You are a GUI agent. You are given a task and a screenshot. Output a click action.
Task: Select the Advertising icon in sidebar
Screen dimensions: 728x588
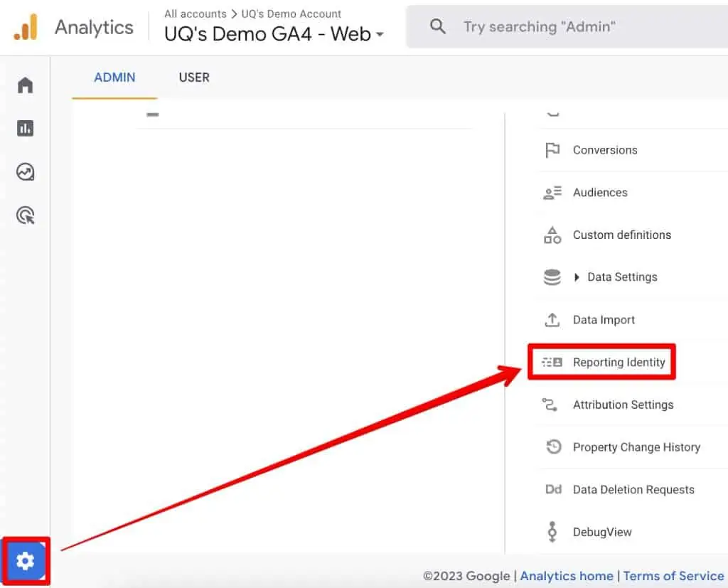pyautogui.click(x=25, y=215)
